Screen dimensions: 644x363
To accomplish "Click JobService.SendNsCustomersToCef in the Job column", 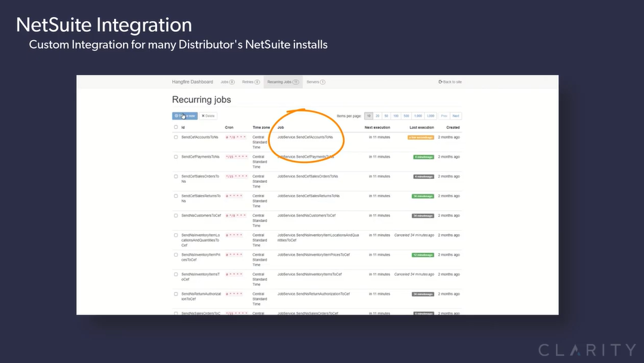I will pyautogui.click(x=307, y=216).
